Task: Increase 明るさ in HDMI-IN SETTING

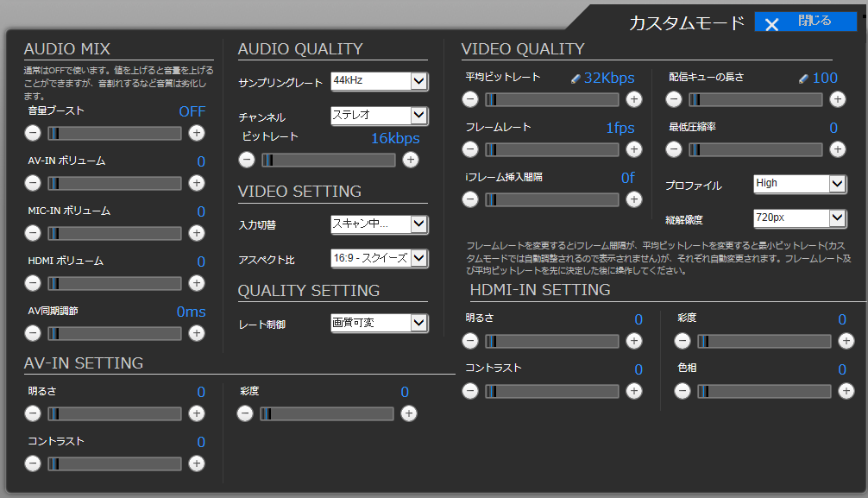Action: point(634,341)
